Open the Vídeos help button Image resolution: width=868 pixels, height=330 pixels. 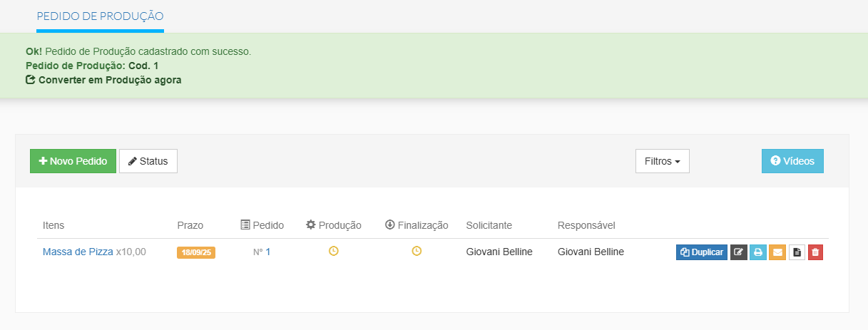click(792, 161)
